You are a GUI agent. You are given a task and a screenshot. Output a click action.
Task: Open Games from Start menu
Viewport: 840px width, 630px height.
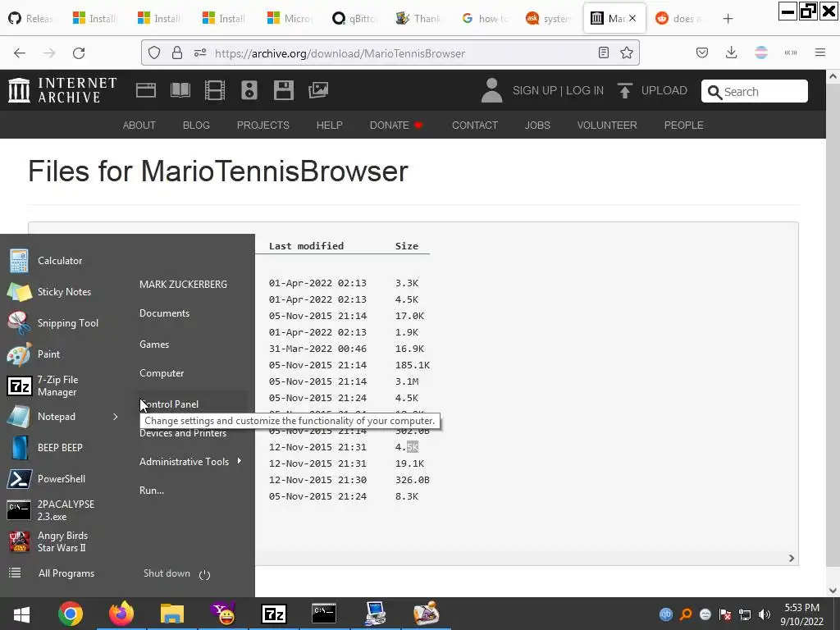pyautogui.click(x=154, y=345)
